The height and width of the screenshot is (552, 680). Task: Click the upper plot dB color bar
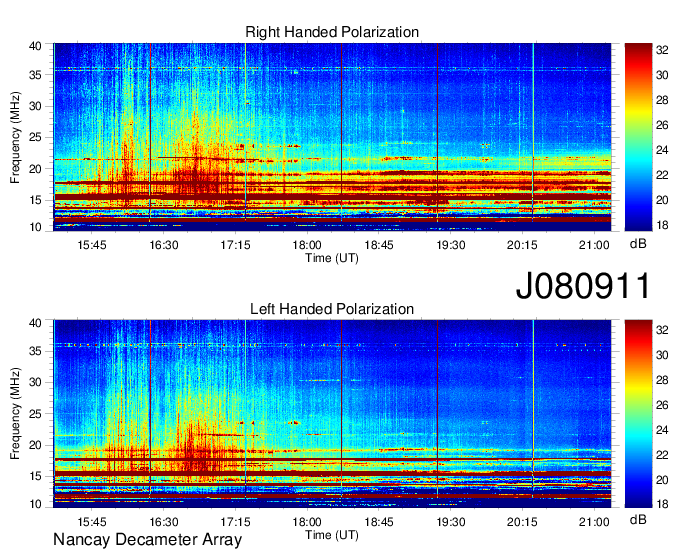[x=638, y=137]
